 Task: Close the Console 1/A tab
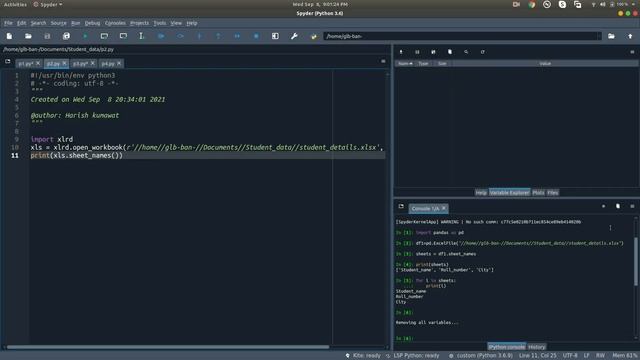tap(444, 209)
